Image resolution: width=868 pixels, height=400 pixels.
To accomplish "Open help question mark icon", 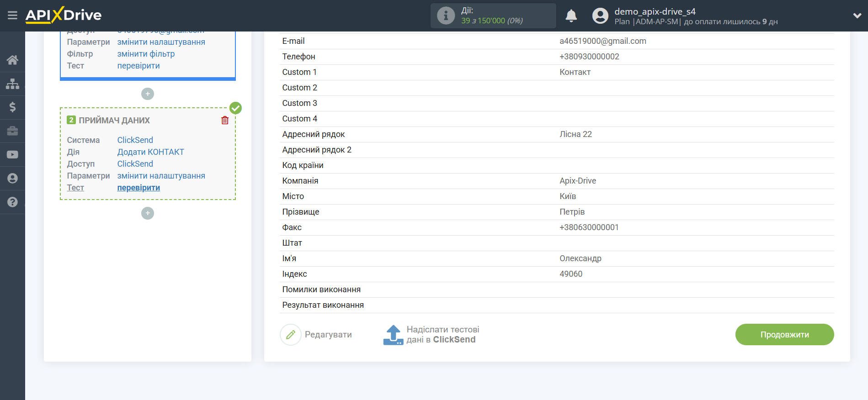I will click(x=12, y=202).
